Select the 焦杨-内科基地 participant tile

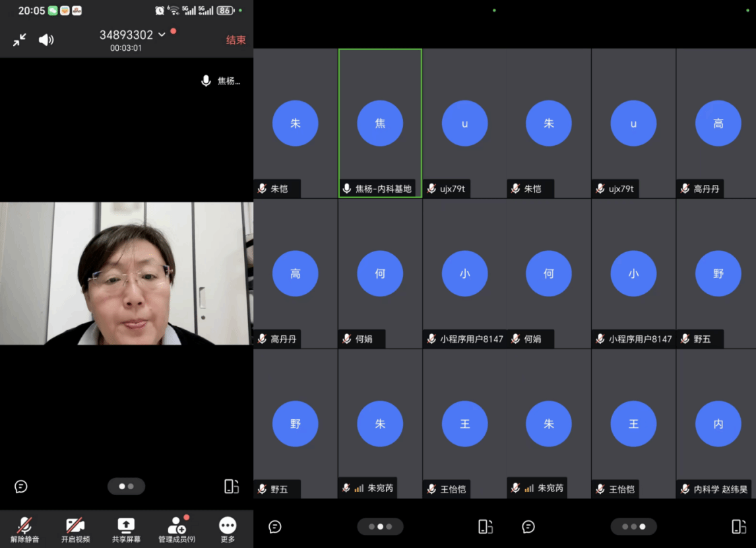[x=380, y=123]
